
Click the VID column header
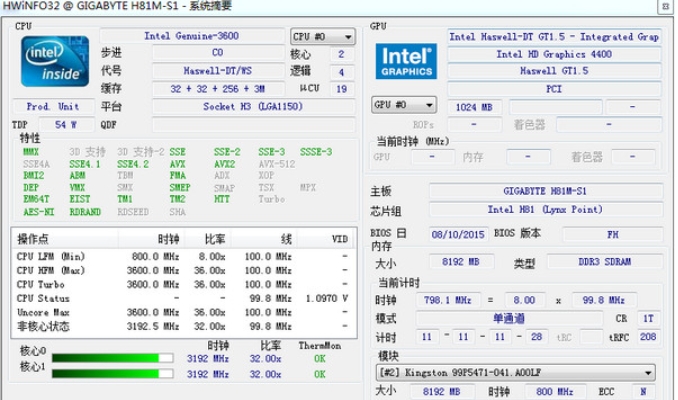click(x=339, y=239)
